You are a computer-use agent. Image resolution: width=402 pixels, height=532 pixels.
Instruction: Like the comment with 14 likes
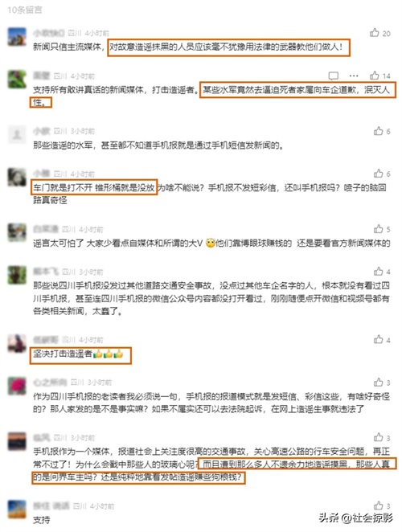(x=374, y=76)
